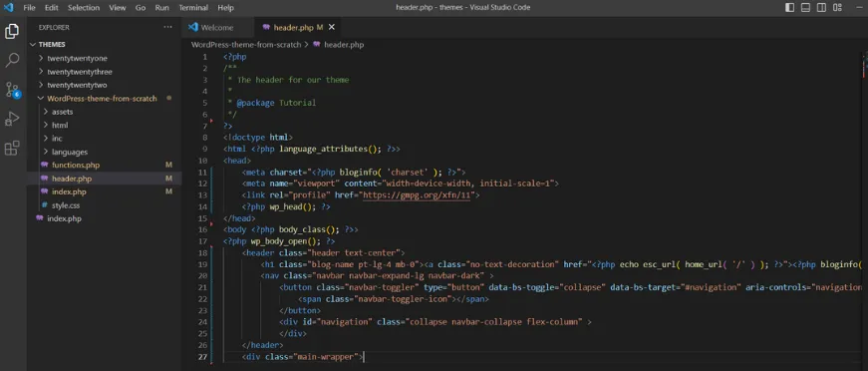868x371 pixels.
Task: Toggle primary side bar layout icon
Action: (790, 7)
